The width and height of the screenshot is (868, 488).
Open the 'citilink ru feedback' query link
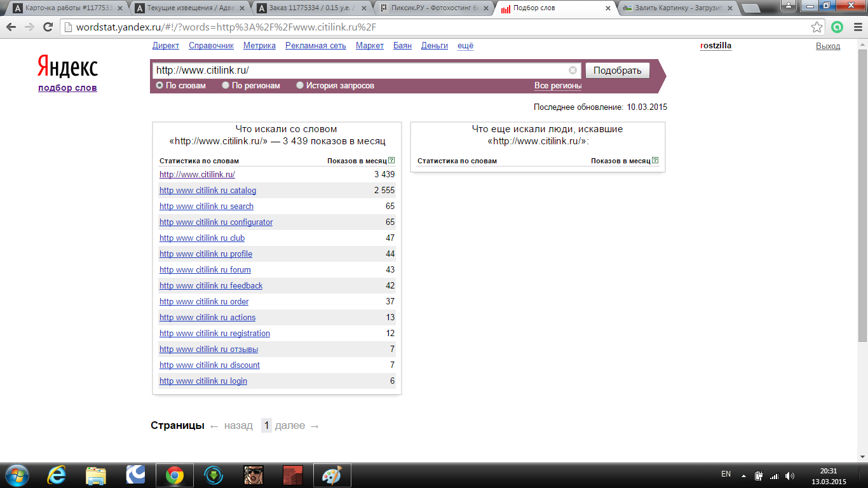(x=211, y=285)
